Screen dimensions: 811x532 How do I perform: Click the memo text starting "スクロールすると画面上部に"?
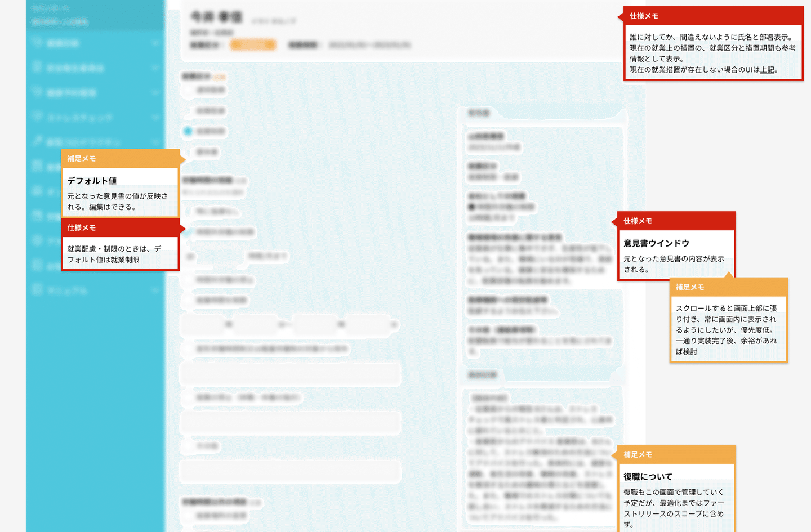point(727,330)
